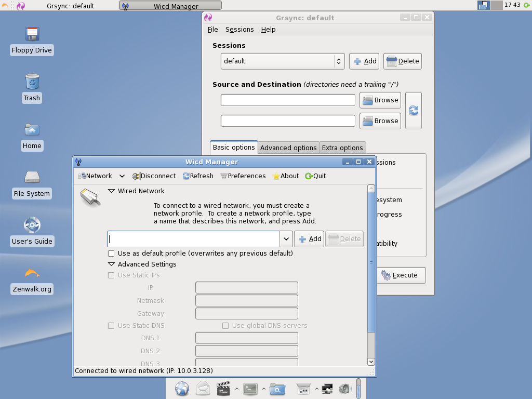The image size is (532, 399).
Task: Toggle the Use Static DNS checkbox
Action: [111, 326]
